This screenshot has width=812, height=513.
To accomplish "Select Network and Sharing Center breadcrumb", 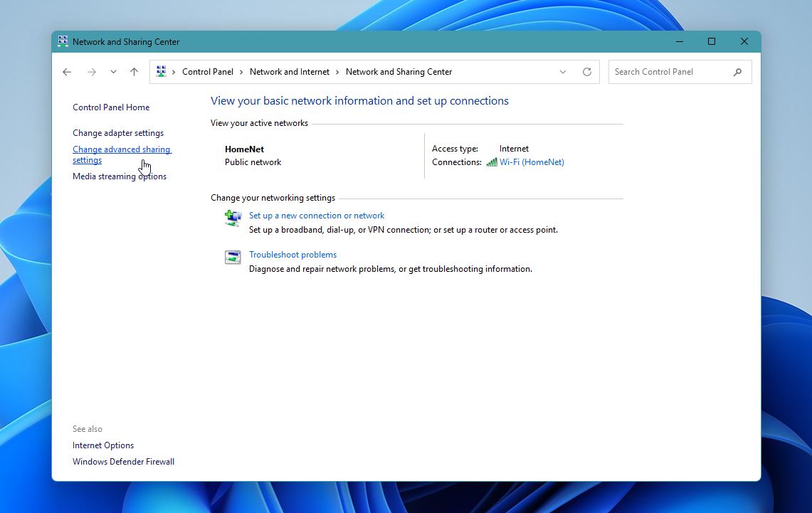I will point(399,72).
